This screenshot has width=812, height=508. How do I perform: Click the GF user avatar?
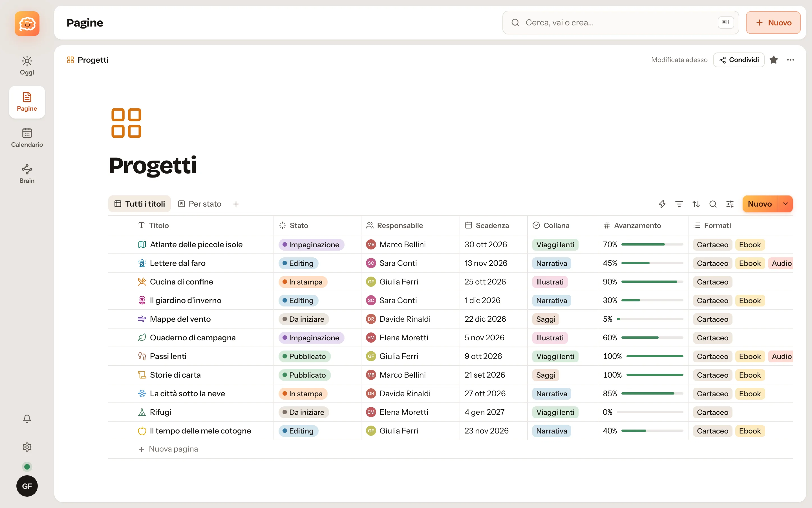[27, 486]
